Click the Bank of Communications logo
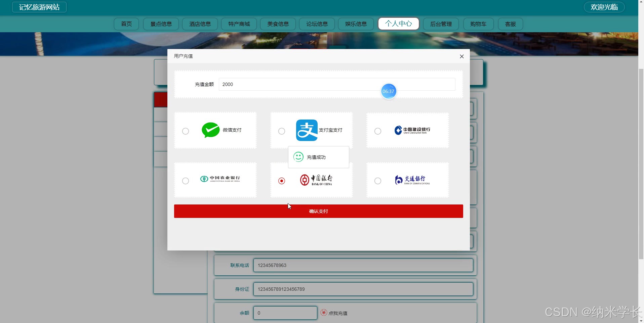Screen dimensions: 644x323 [x=412, y=180]
